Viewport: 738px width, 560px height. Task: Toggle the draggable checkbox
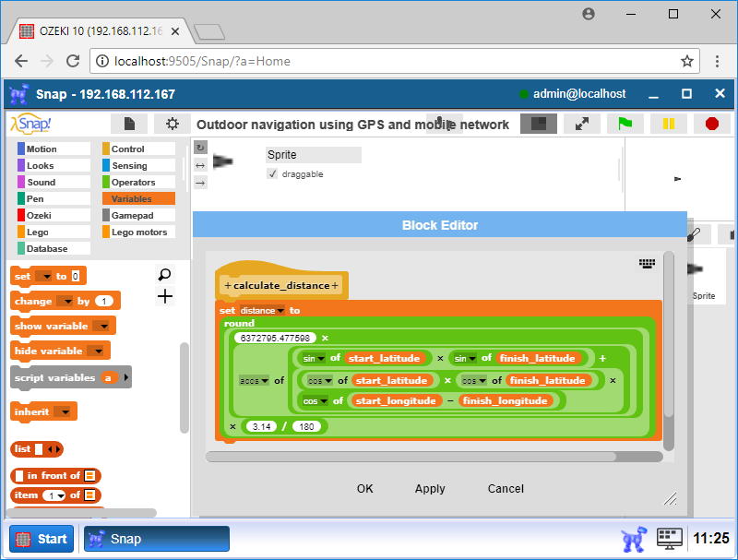272,174
